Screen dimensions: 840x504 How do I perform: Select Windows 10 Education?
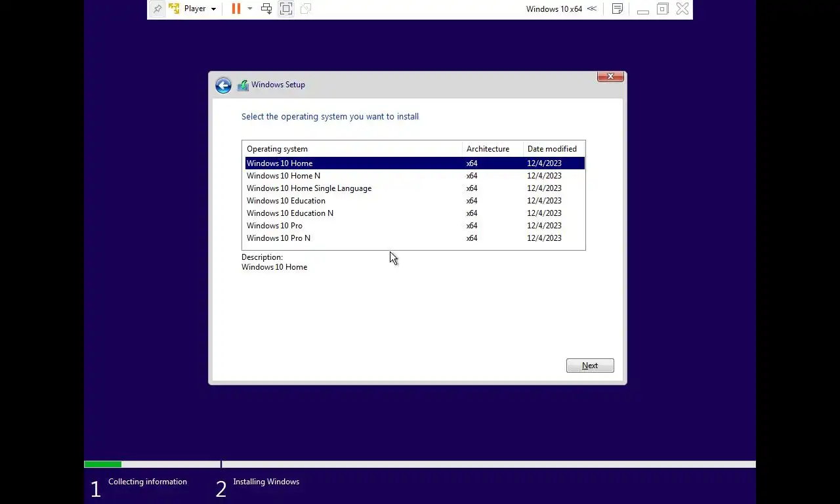415,201
